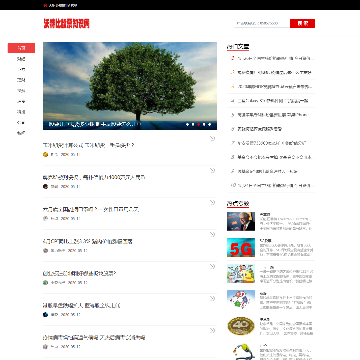The height and width of the screenshot is (360, 360).
Task: Open the gold 40 coin thumbnail
Action: 241,326
